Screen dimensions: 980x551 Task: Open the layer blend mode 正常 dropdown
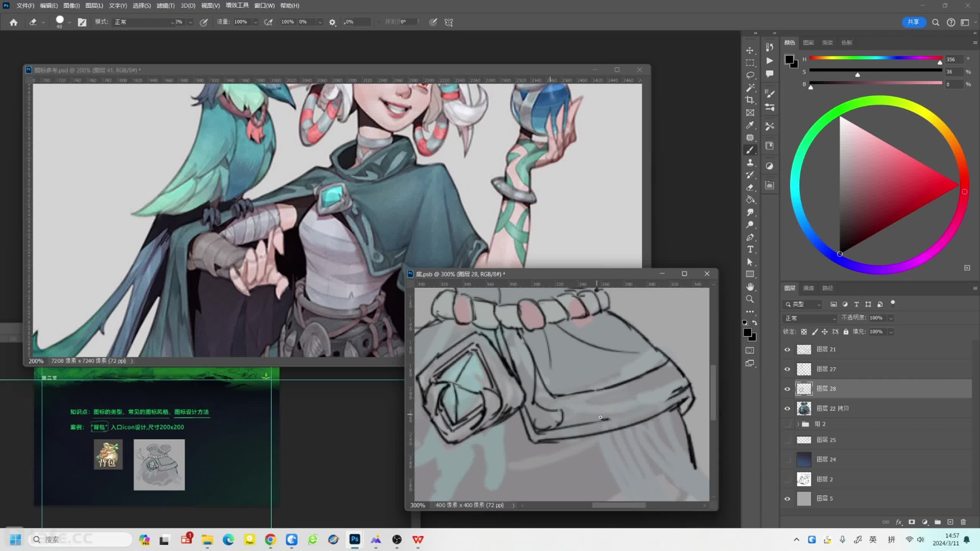[810, 318]
